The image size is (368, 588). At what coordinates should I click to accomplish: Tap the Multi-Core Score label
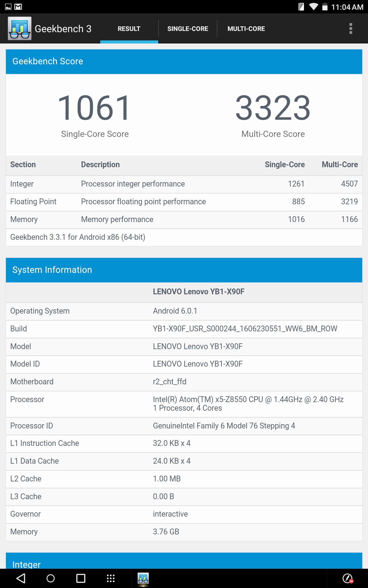click(273, 134)
